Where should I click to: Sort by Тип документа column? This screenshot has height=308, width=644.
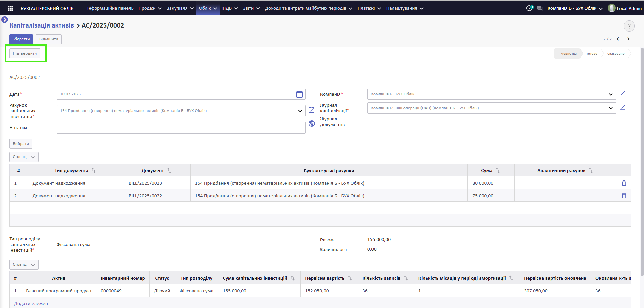pos(94,171)
